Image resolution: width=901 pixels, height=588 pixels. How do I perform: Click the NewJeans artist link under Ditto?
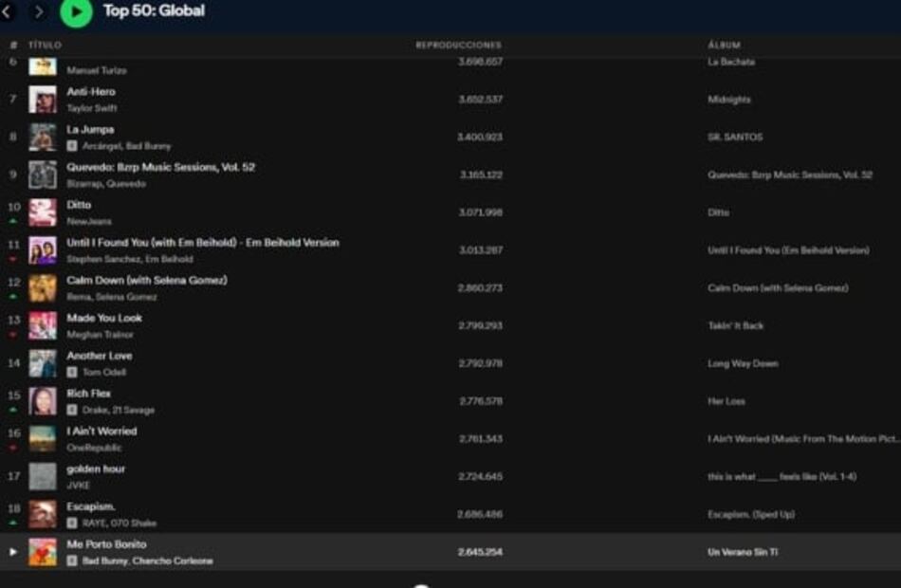(x=89, y=221)
